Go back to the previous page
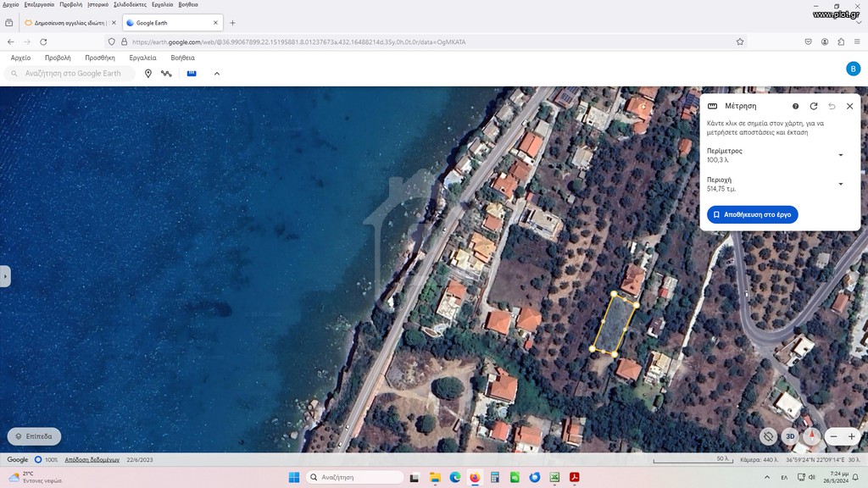 10,42
